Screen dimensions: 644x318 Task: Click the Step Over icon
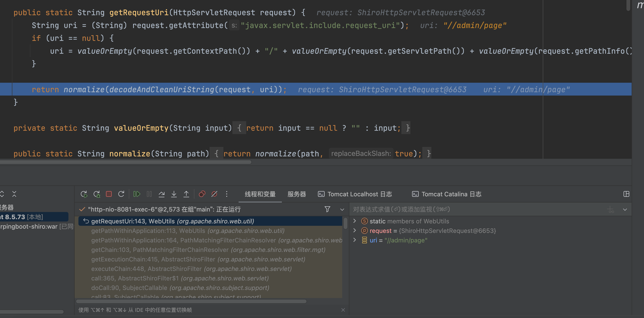tap(162, 194)
